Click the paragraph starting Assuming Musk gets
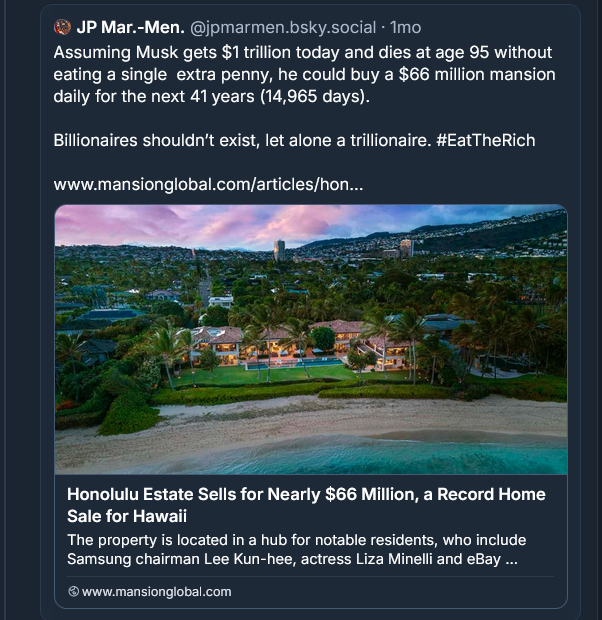 pyautogui.click(x=302, y=75)
